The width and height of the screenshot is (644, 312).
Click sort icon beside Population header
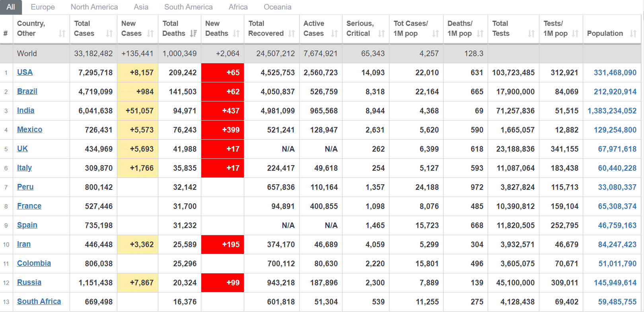click(x=633, y=34)
